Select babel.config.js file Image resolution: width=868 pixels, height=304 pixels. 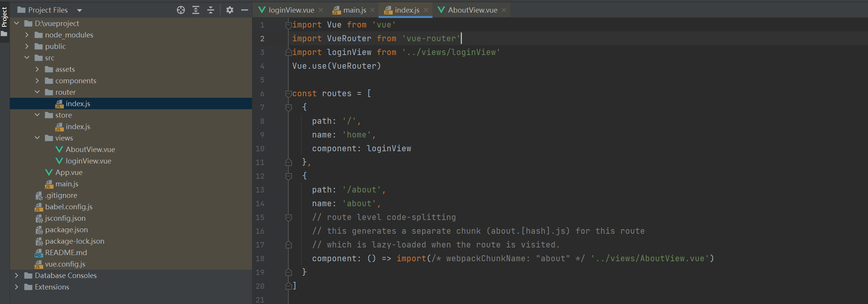tap(131, 207)
